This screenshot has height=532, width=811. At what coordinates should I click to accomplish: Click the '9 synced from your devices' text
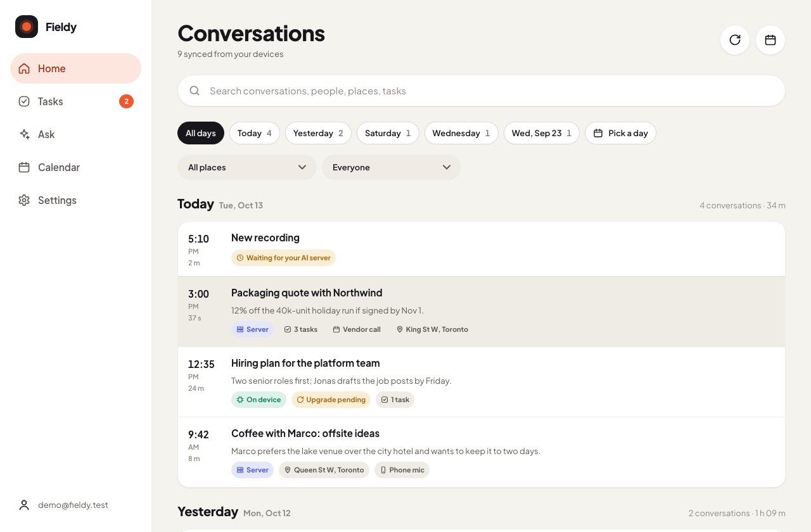pos(231,54)
